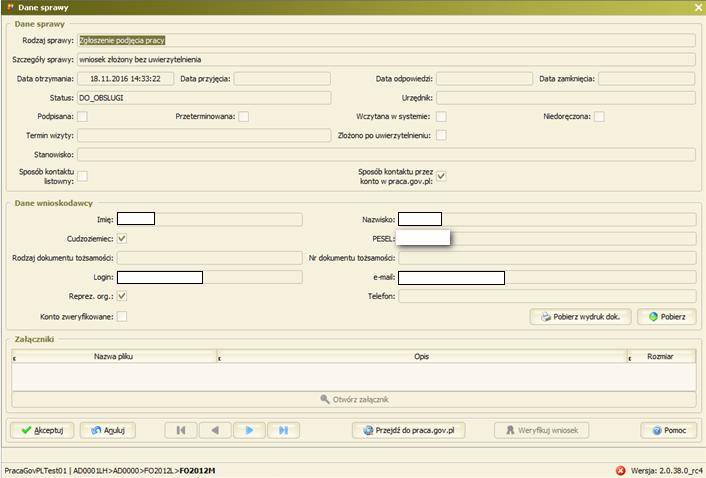Click the PracaGovPLTest01 status text
706x478 pixels.
[36, 471]
